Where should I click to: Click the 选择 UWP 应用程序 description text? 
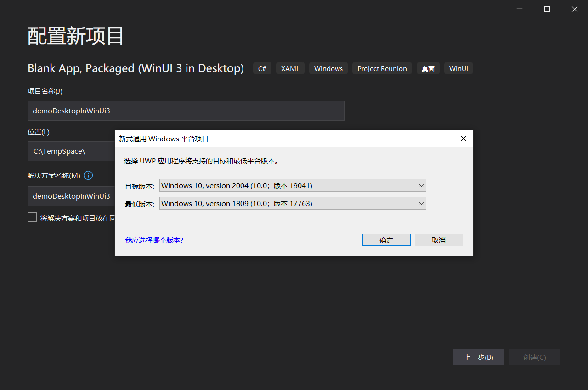point(202,161)
